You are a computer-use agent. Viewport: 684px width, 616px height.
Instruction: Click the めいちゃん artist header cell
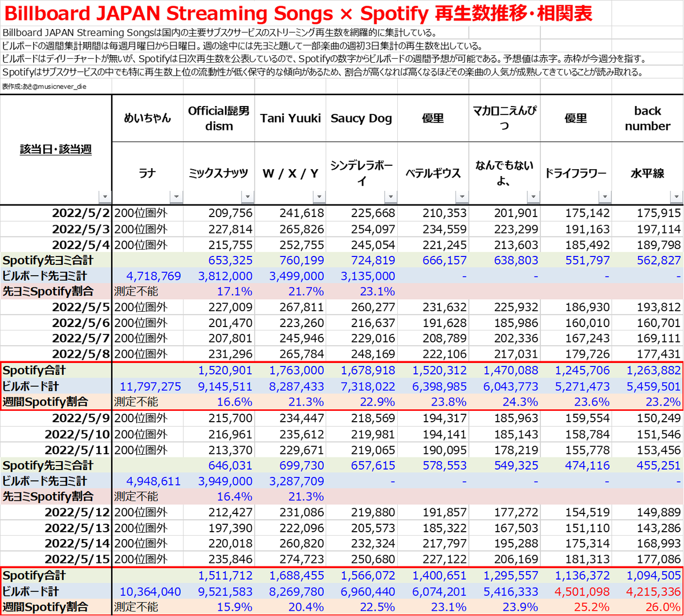148,118
